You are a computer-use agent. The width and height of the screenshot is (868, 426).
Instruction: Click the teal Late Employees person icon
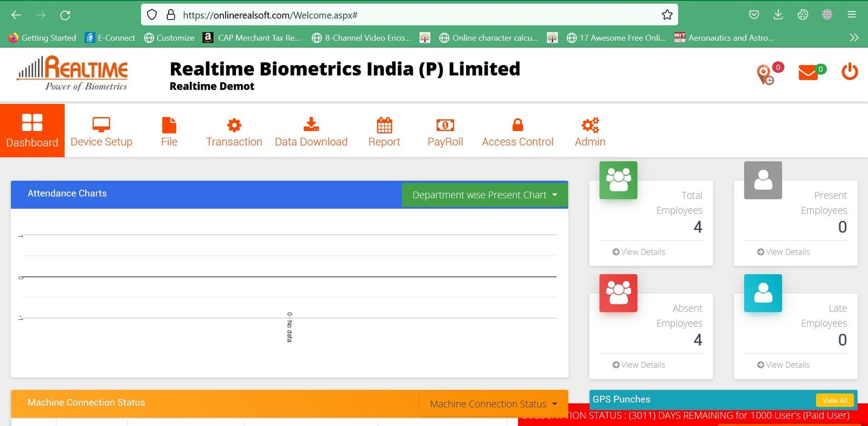(763, 293)
